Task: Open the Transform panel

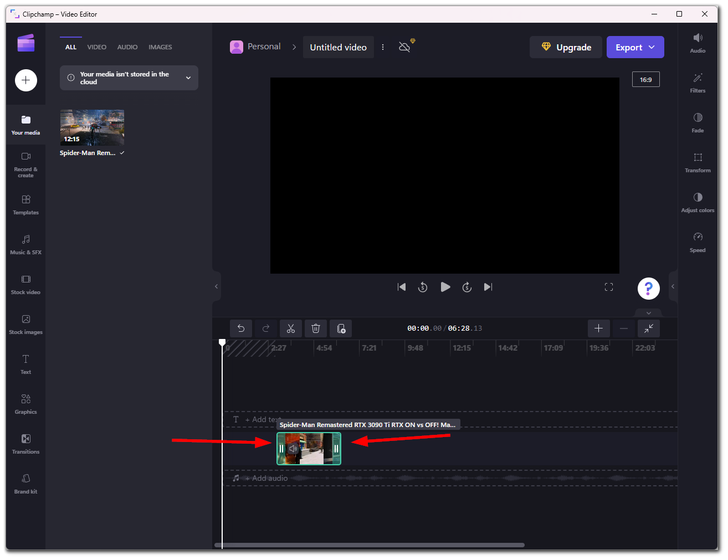Action: 698,162
